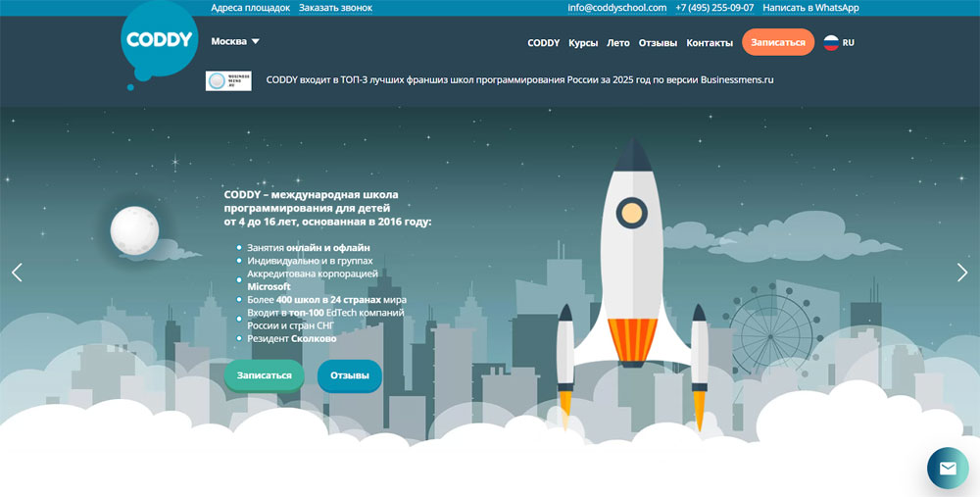This screenshot has height=497, width=980.
Task: Go to previous slide arrow
Action: click(x=17, y=273)
